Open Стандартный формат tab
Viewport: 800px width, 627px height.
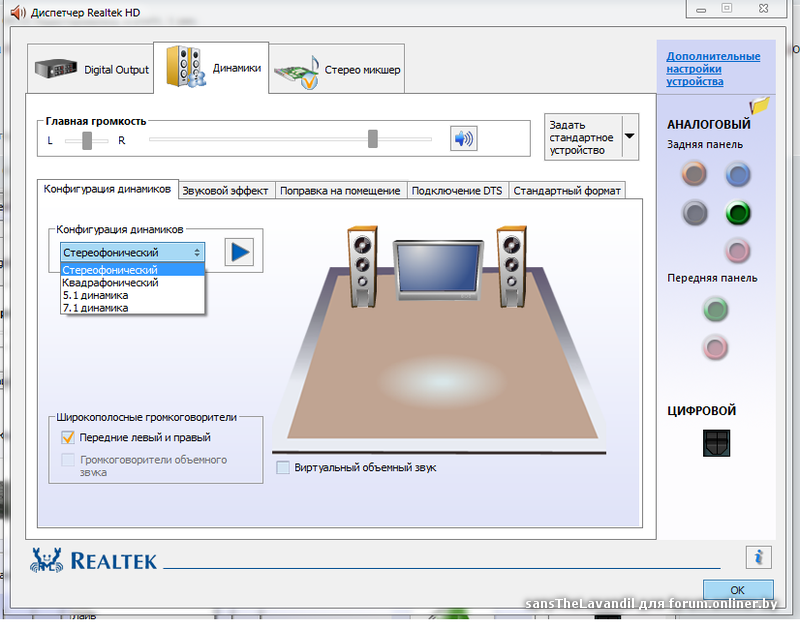point(567,191)
